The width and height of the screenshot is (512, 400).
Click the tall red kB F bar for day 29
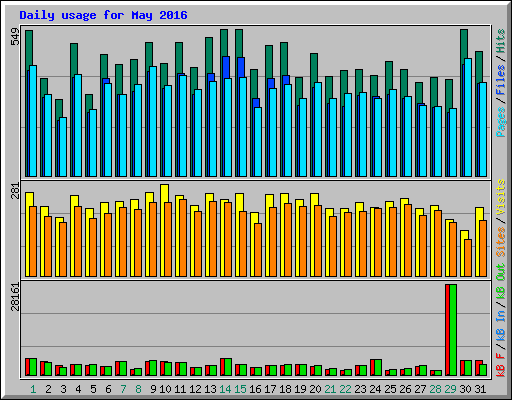pos(447,330)
